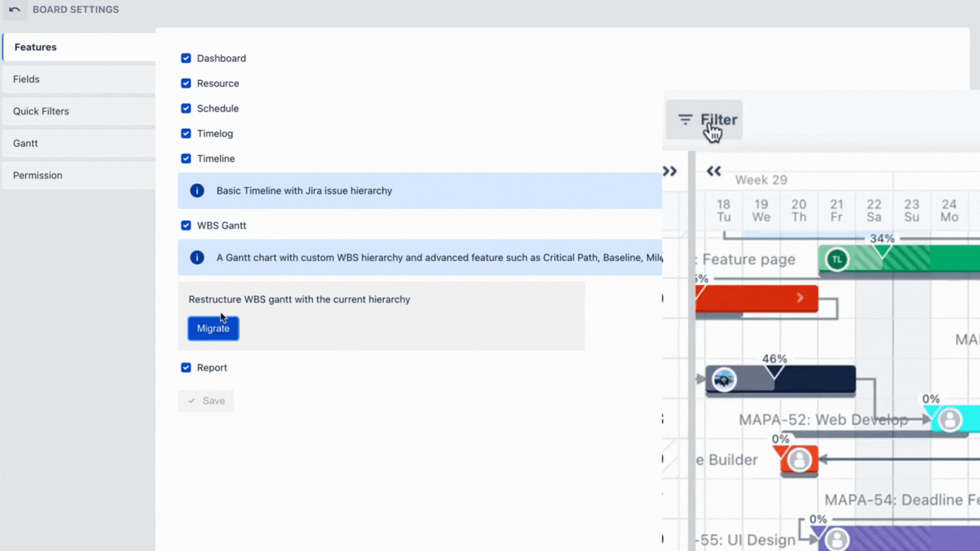980x551 pixels.
Task: Select day column 19 We
Action: [761, 210]
